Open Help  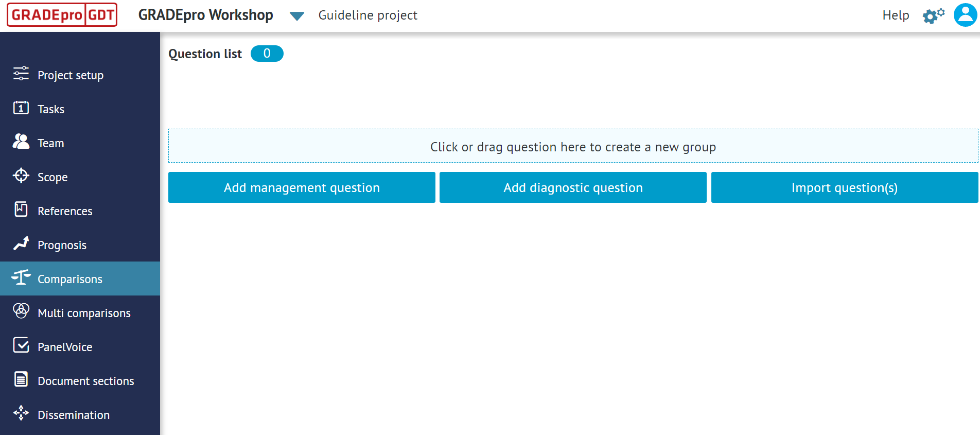(896, 15)
